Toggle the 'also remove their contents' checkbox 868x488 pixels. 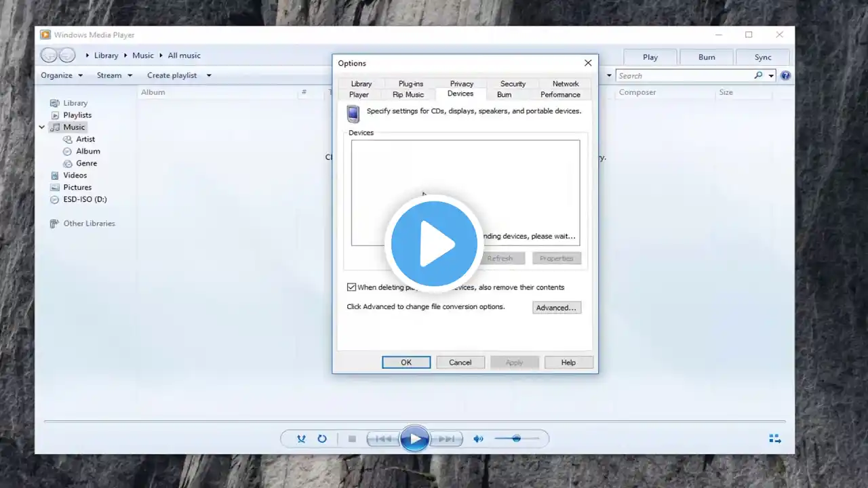(x=351, y=287)
